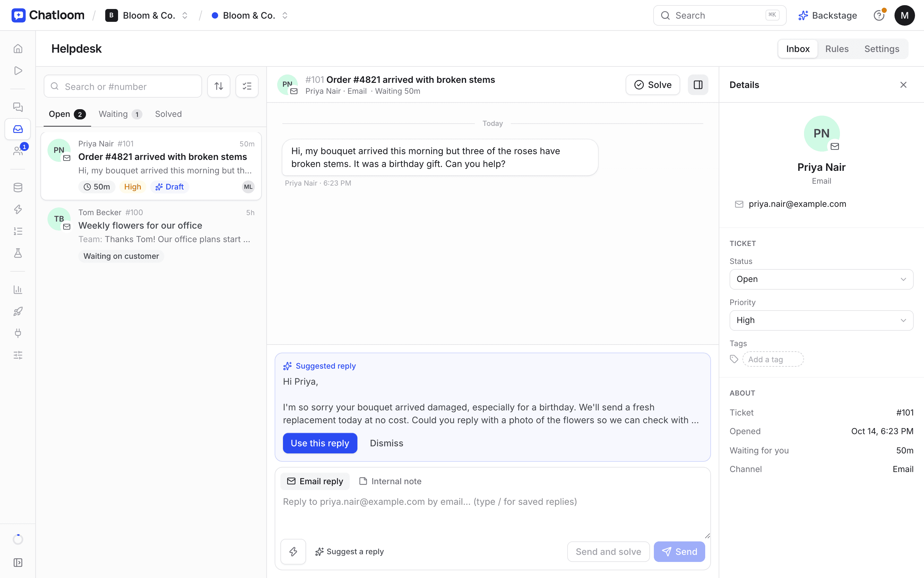Open the user avatar M menu
The image size is (924, 578).
(x=904, y=15)
